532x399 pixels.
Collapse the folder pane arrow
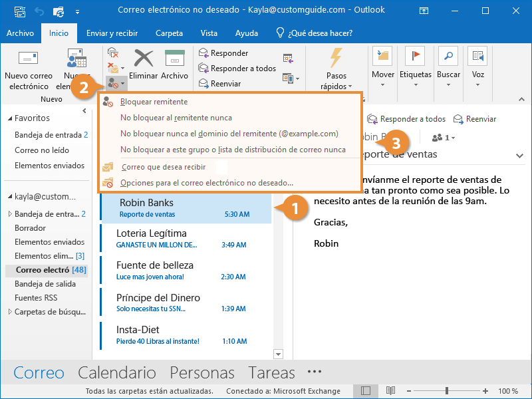[84, 110]
